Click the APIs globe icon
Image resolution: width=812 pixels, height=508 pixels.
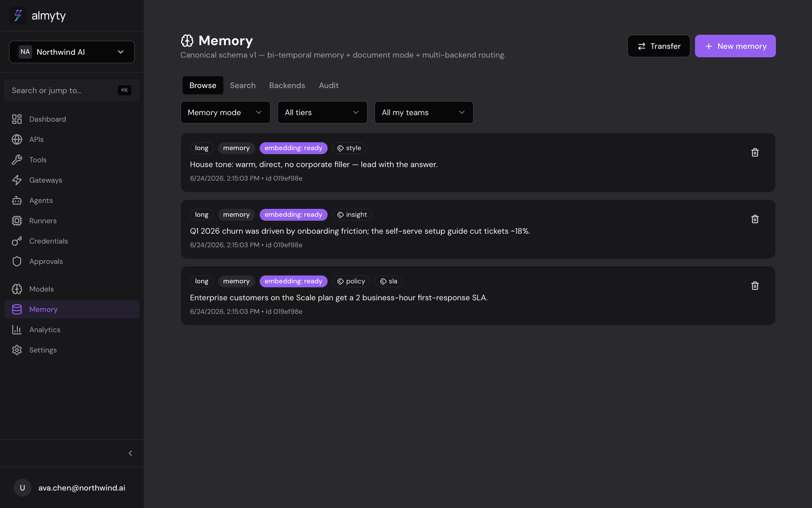pos(17,139)
